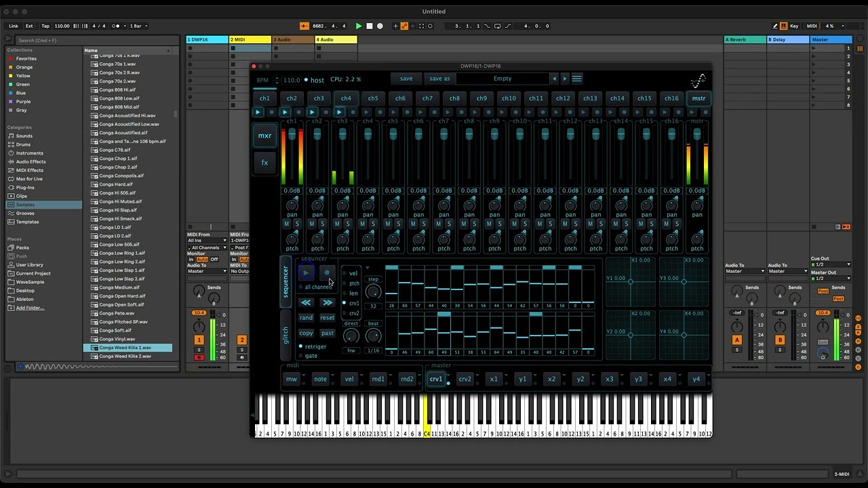Click the ch3 play button in DWP16

tap(312, 112)
